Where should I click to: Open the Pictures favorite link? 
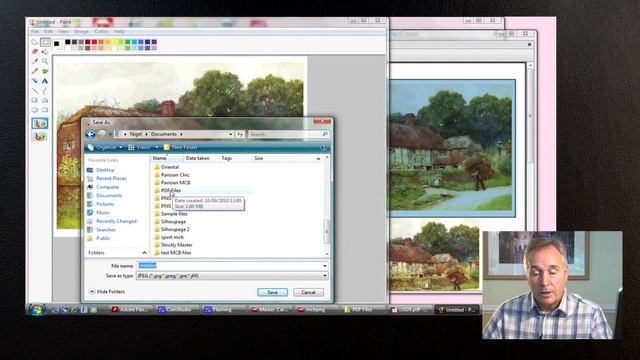[x=105, y=204]
